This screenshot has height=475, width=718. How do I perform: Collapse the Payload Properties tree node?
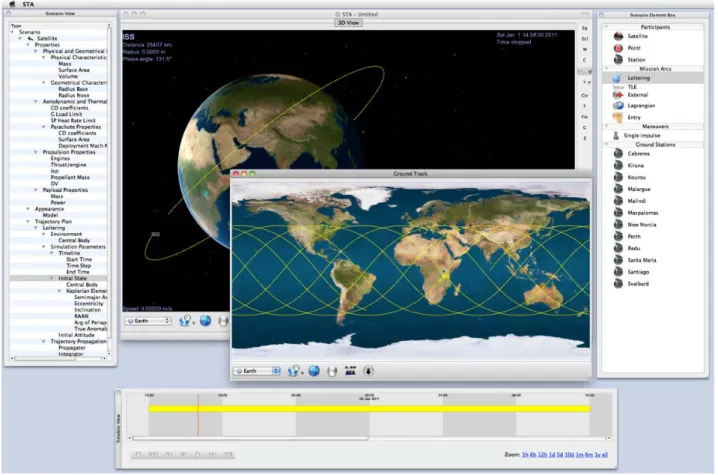point(36,190)
